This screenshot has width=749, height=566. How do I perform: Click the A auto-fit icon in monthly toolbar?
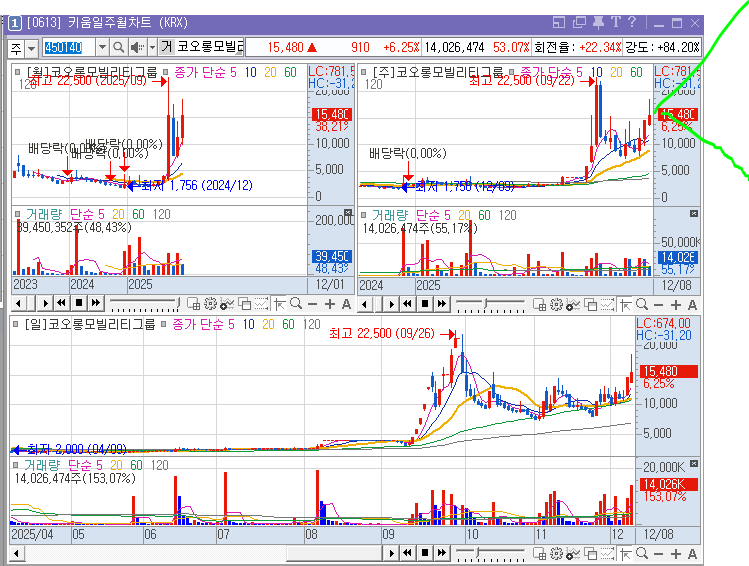pyautogui.click(x=346, y=304)
